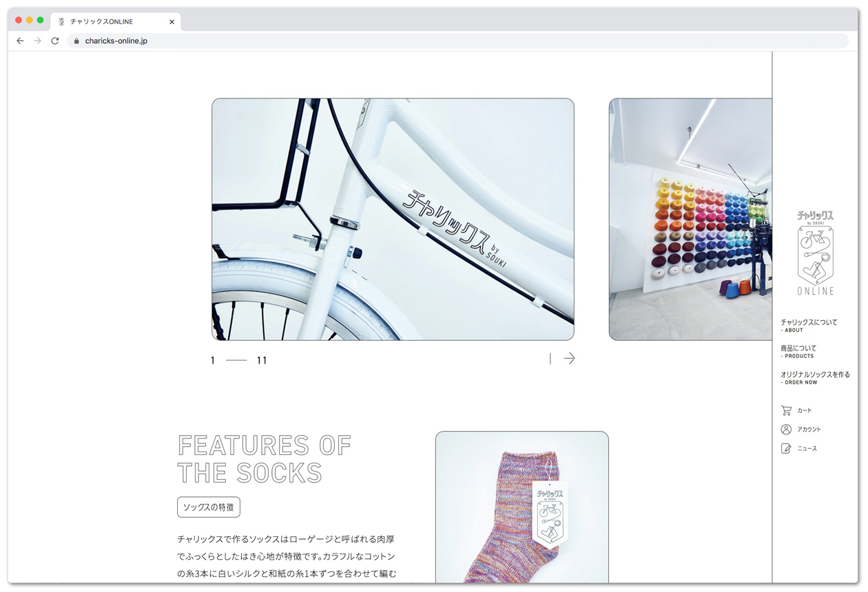Open the news pencil icon

[786, 449]
